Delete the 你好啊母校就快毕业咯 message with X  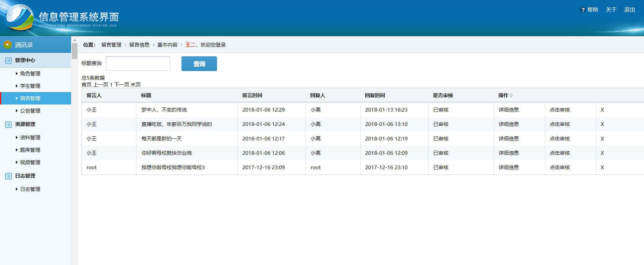(x=602, y=153)
